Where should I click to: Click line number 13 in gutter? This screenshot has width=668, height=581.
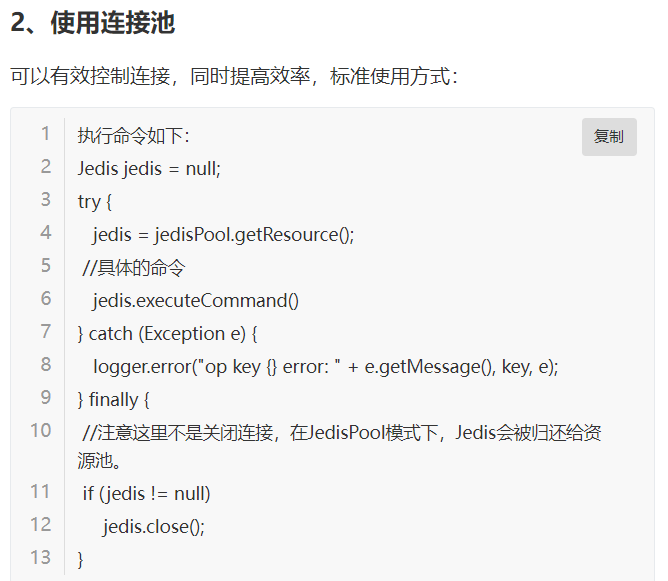40,557
